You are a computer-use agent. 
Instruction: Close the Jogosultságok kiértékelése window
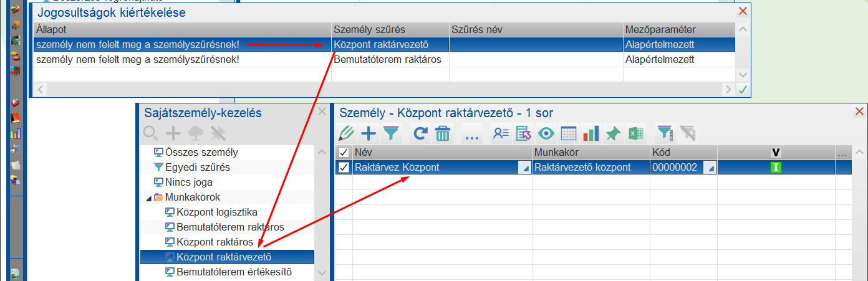click(742, 11)
